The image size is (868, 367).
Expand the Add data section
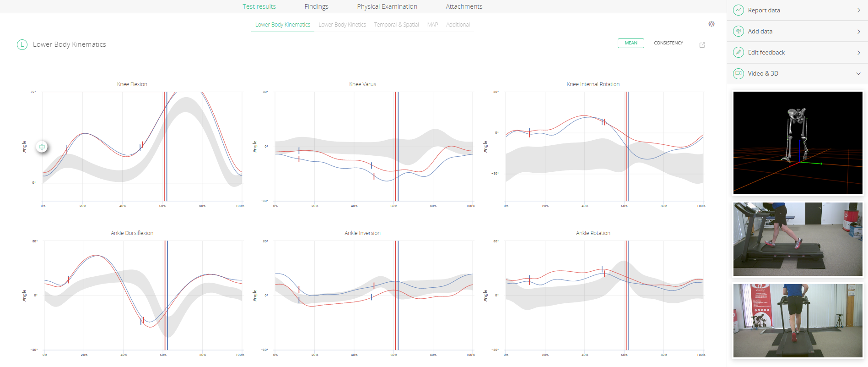[x=798, y=31]
